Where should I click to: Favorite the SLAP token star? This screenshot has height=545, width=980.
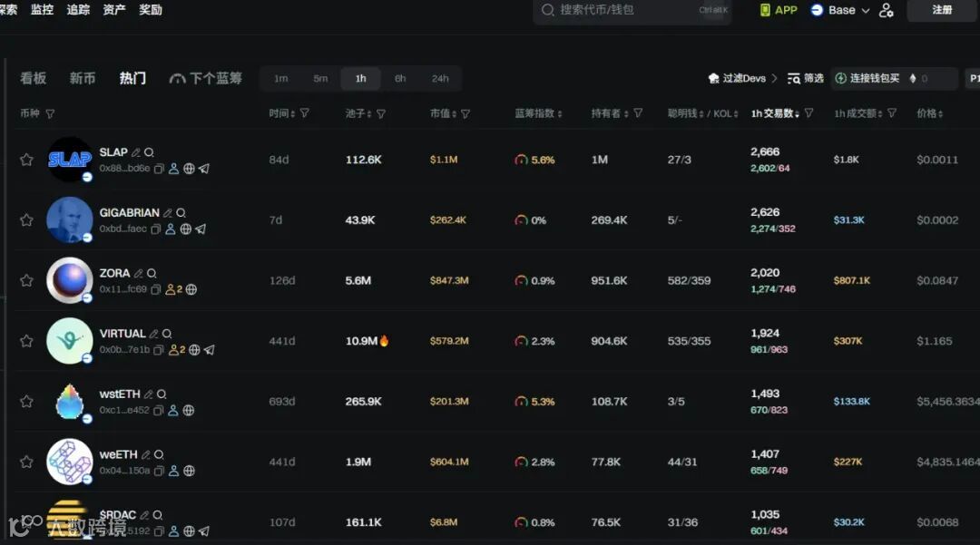(26, 160)
